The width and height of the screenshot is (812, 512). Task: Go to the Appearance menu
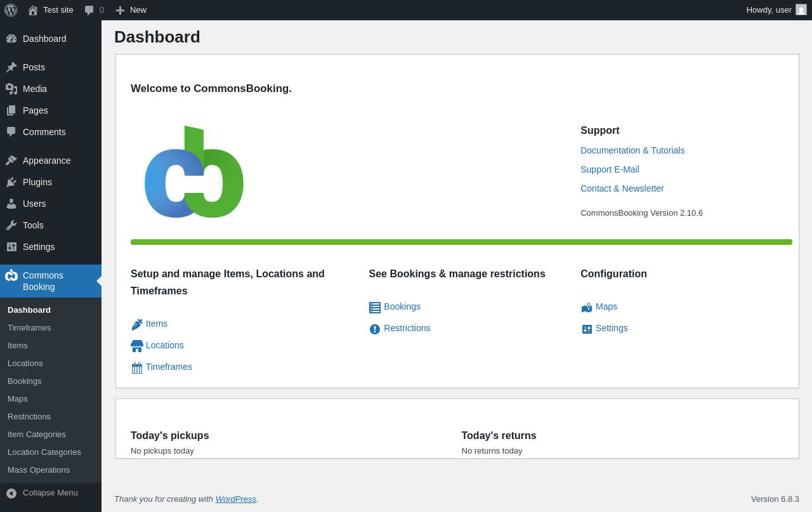(46, 161)
